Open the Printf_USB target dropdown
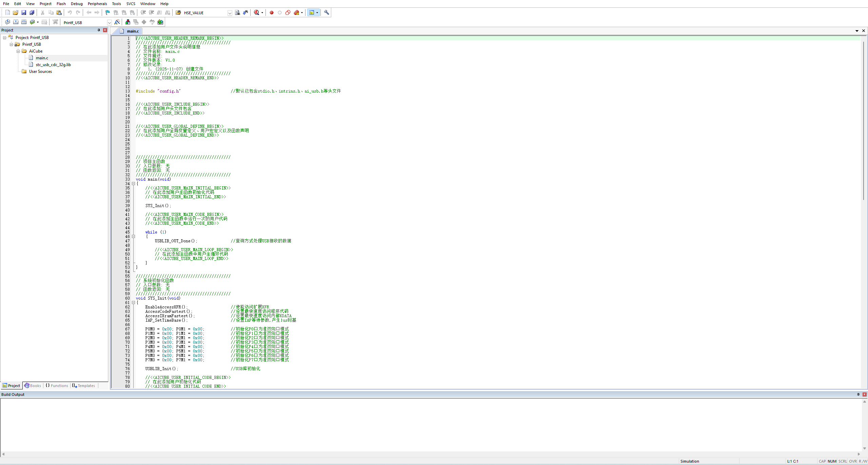This screenshot has height=465, width=868. pyautogui.click(x=109, y=22)
